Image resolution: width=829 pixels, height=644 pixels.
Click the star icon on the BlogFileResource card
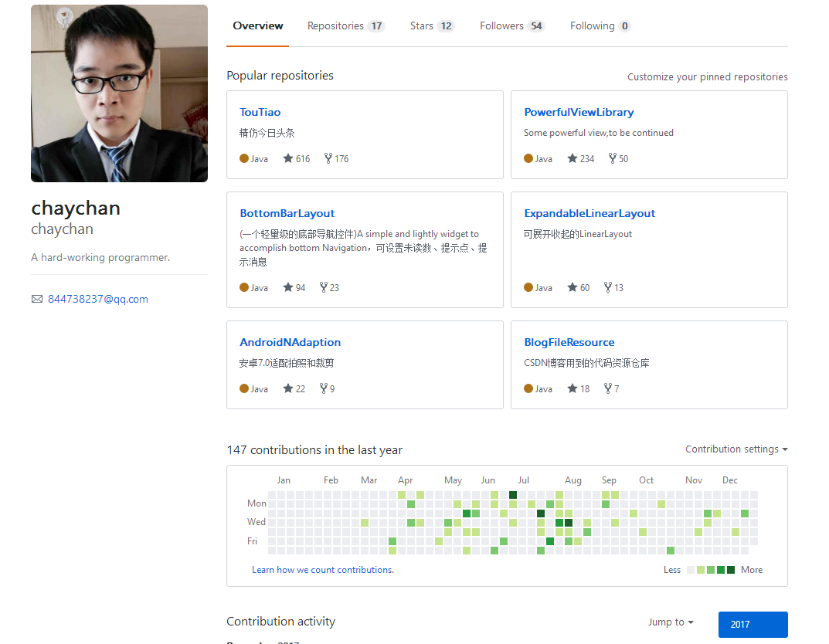click(x=572, y=388)
